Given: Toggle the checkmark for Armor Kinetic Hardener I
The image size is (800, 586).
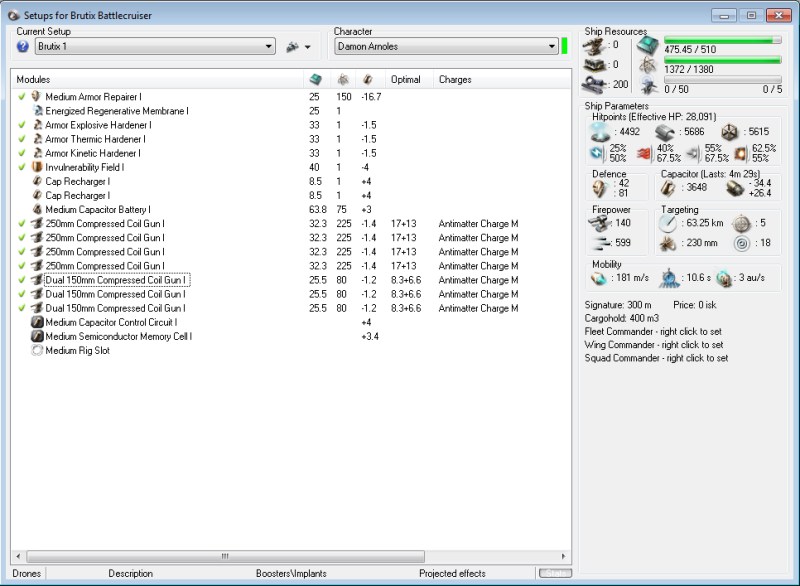Looking at the screenshot, I should pyautogui.click(x=21, y=153).
